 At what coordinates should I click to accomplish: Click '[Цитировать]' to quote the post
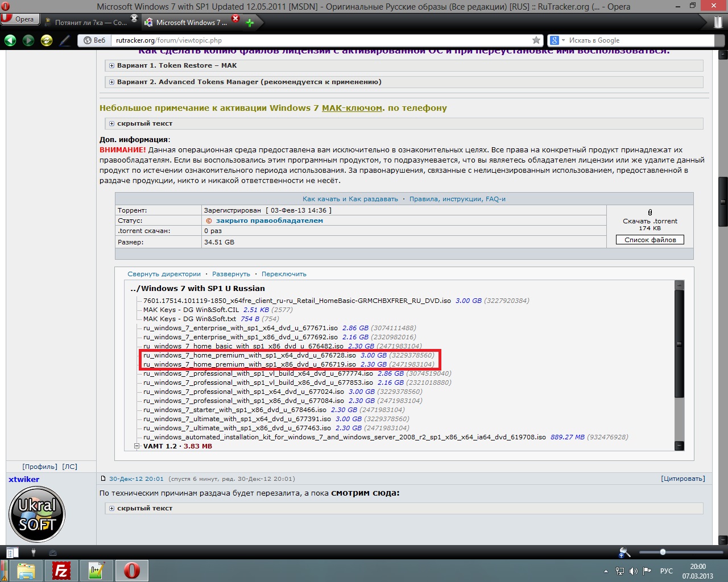(x=683, y=479)
